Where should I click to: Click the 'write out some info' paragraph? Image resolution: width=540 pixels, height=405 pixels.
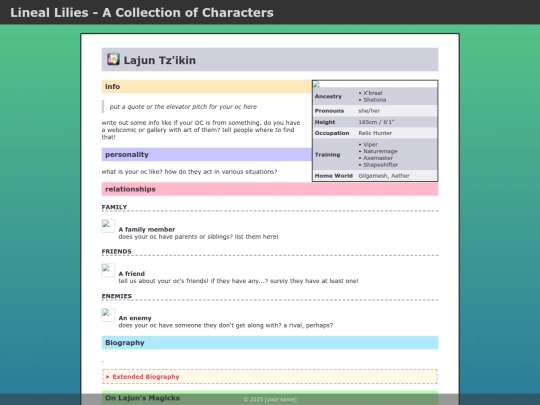[x=201, y=130]
